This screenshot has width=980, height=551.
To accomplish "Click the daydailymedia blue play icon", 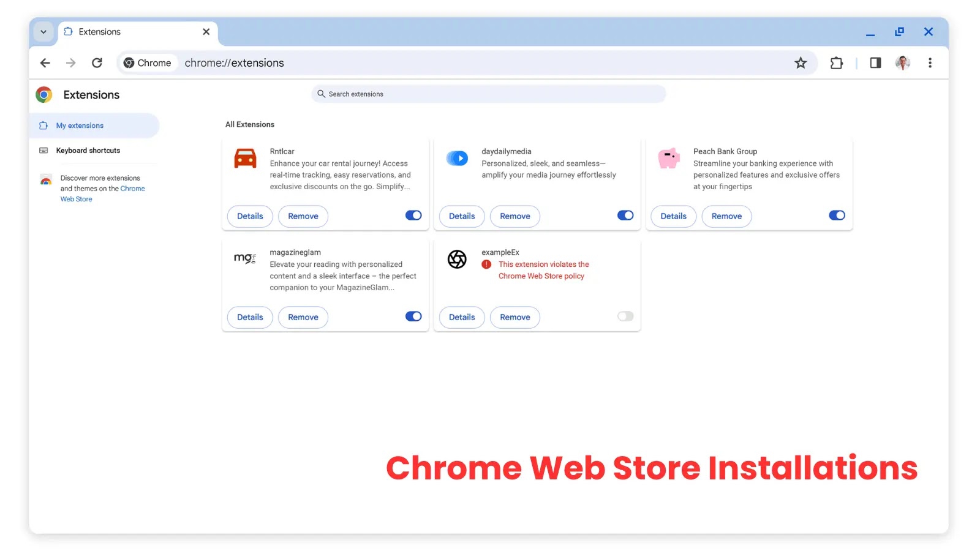I will pyautogui.click(x=457, y=158).
